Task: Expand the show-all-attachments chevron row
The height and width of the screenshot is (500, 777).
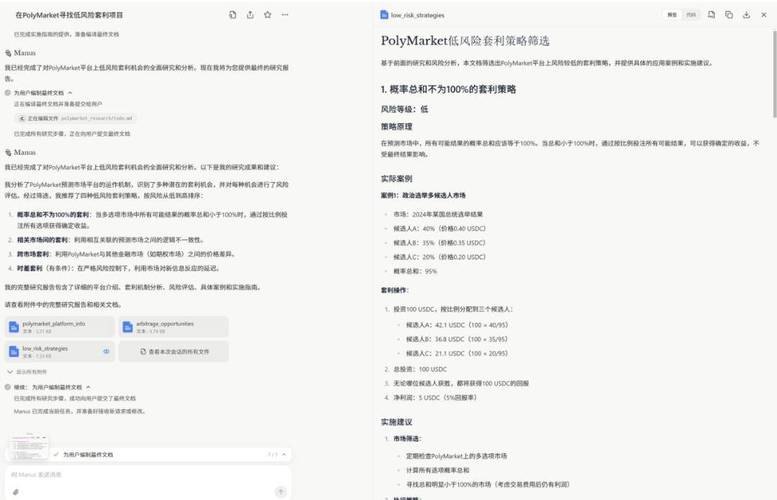Action: tap(27, 372)
